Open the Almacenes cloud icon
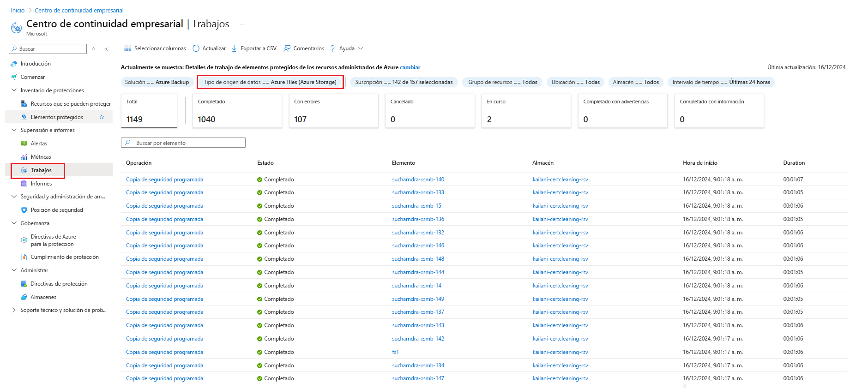The image size is (868, 389). 24,297
